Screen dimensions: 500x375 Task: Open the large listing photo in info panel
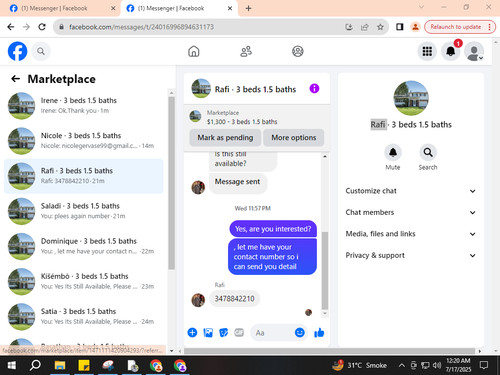coord(411,98)
